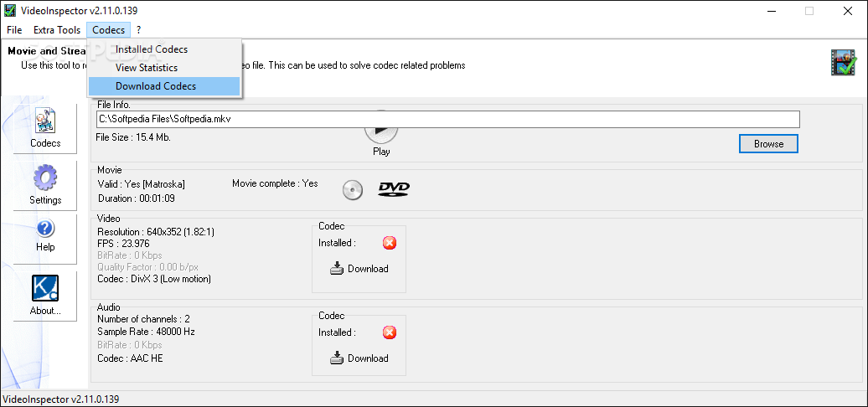The width and height of the screenshot is (868, 407).
Task: Choose Download Codecs from the menu
Action: click(x=164, y=85)
